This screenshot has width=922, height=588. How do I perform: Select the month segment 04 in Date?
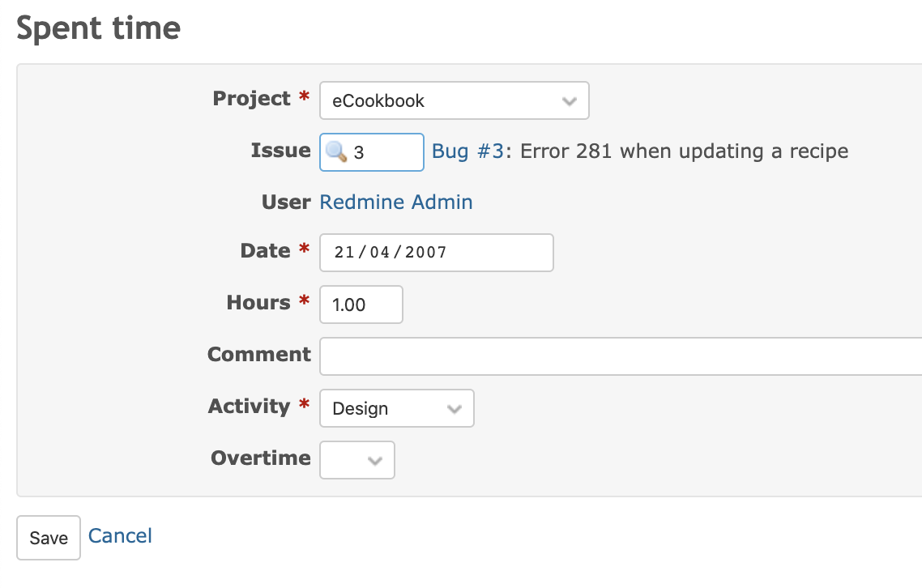tap(380, 252)
